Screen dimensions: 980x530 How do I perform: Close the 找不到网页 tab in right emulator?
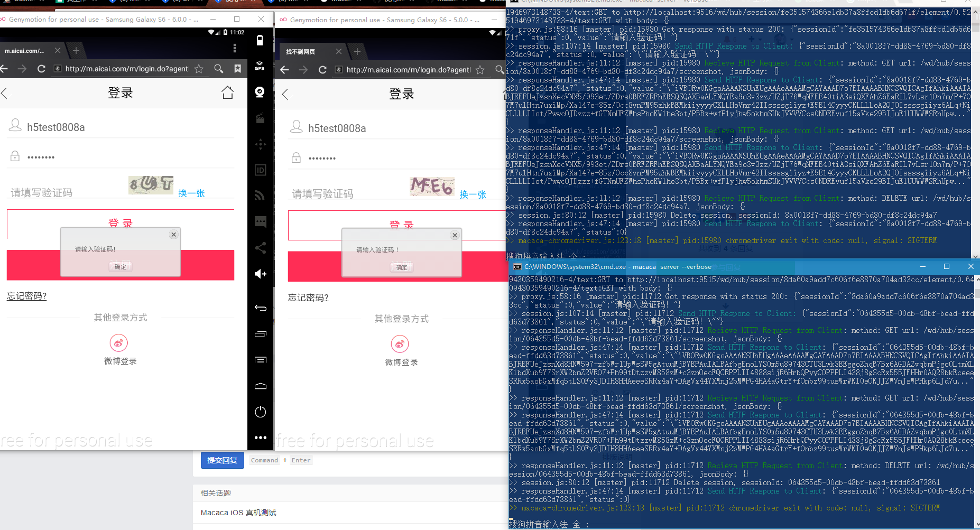(339, 51)
